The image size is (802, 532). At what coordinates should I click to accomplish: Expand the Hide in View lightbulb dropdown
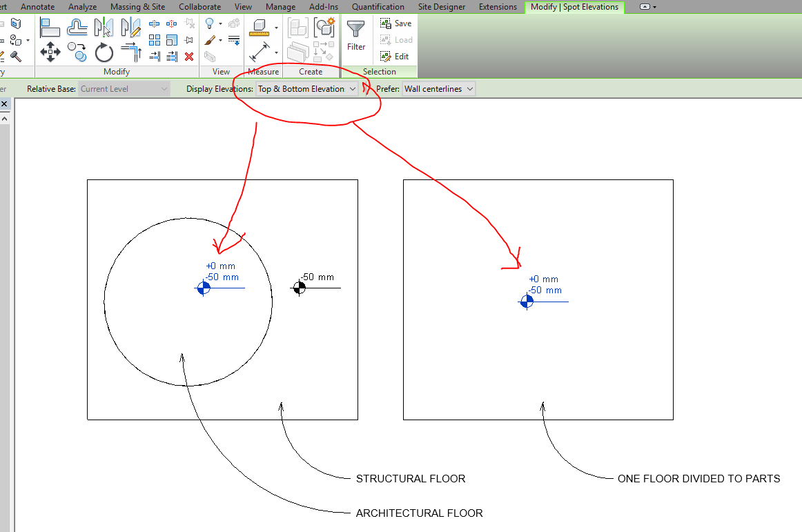click(219, 24)
